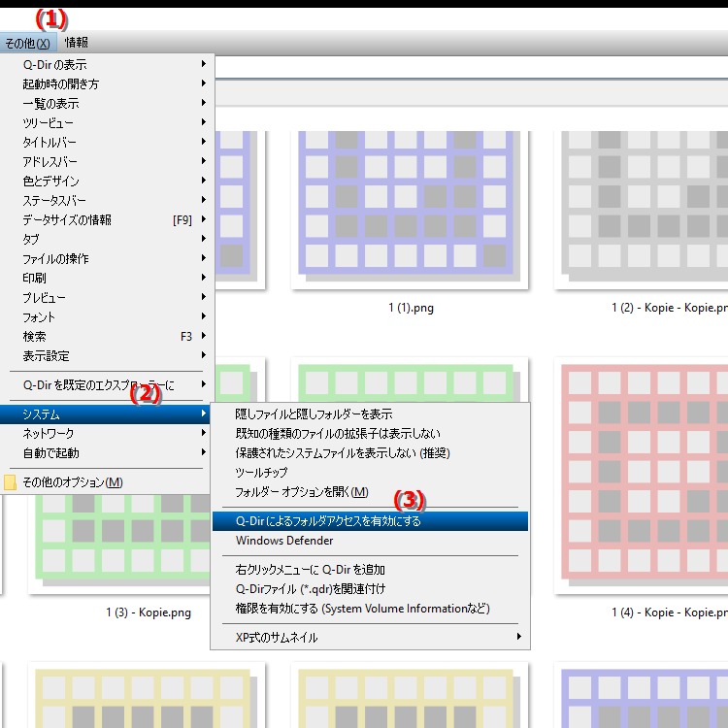
Task: Open the アドレスバー submenu
Action: [x=107, y=161]
